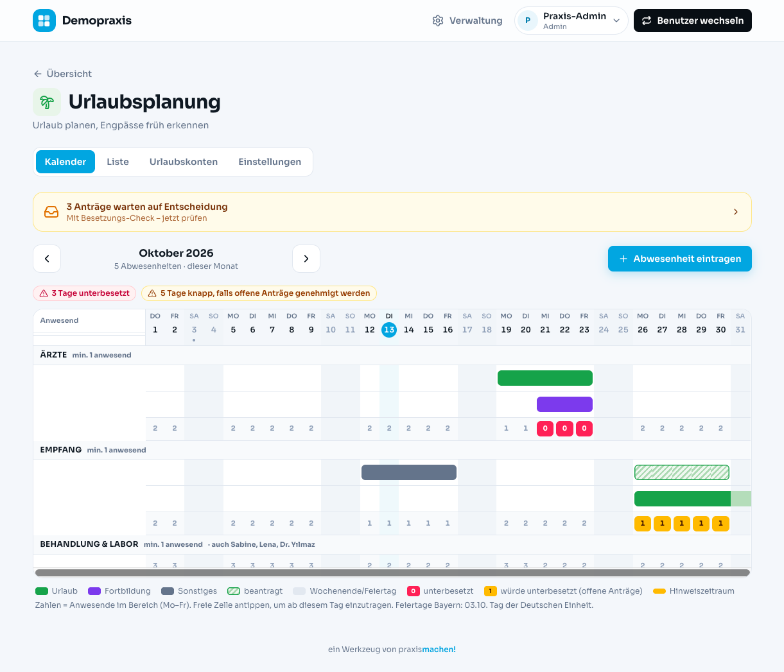Open the Urlaubskonten tab
784x672 pixels.
coord(184,162)
